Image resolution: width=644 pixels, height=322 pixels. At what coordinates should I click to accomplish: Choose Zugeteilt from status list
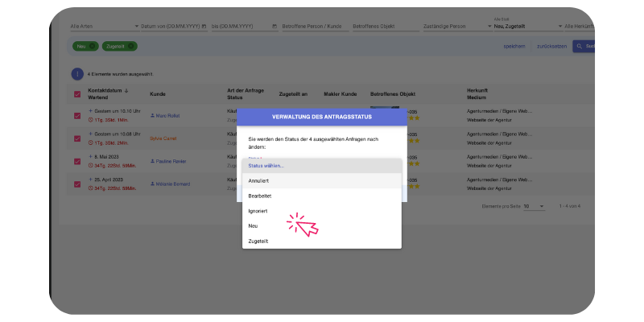point(321,241)
